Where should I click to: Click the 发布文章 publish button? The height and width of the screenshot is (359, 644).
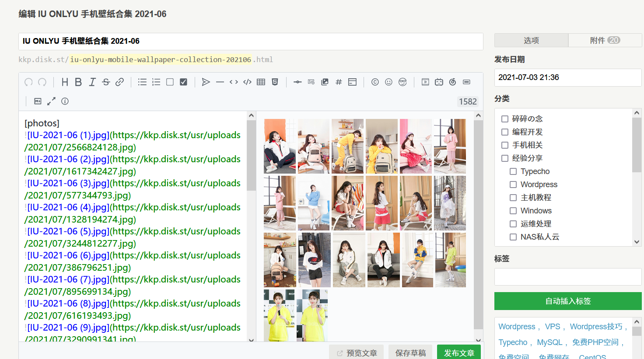[459, 353]
